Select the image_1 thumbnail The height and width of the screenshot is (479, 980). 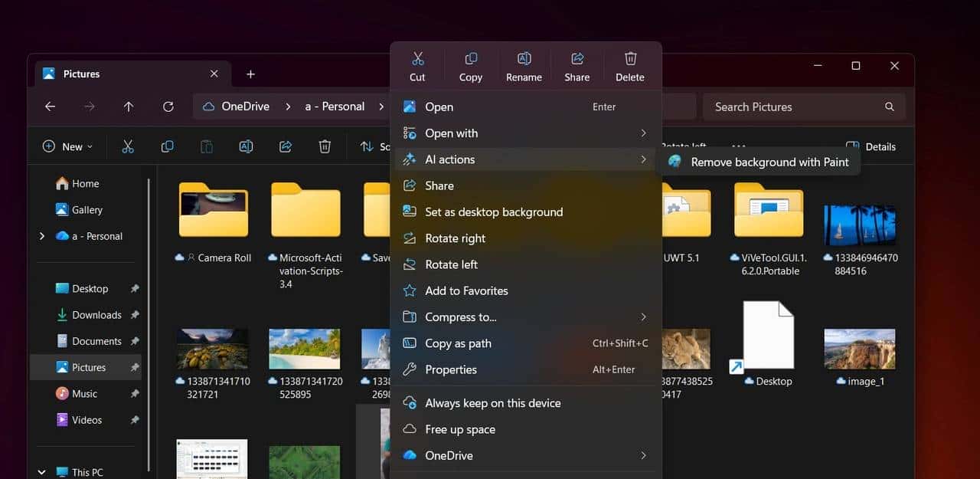click(x=860, y=349)
